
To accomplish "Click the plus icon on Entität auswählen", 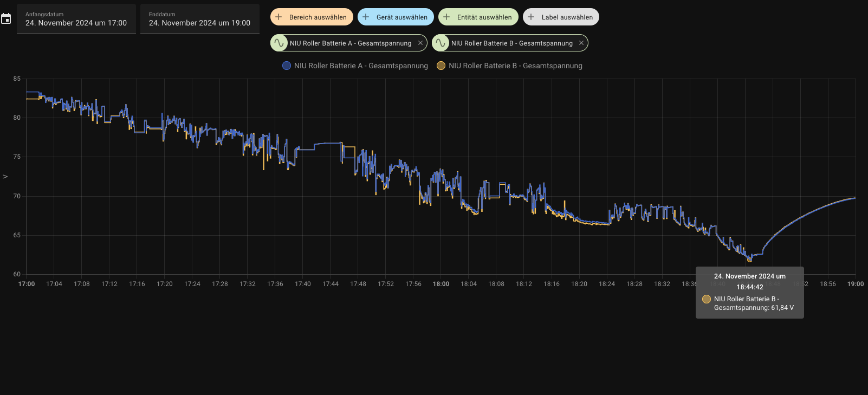I will pyautogui.click(x=446, y=17).
